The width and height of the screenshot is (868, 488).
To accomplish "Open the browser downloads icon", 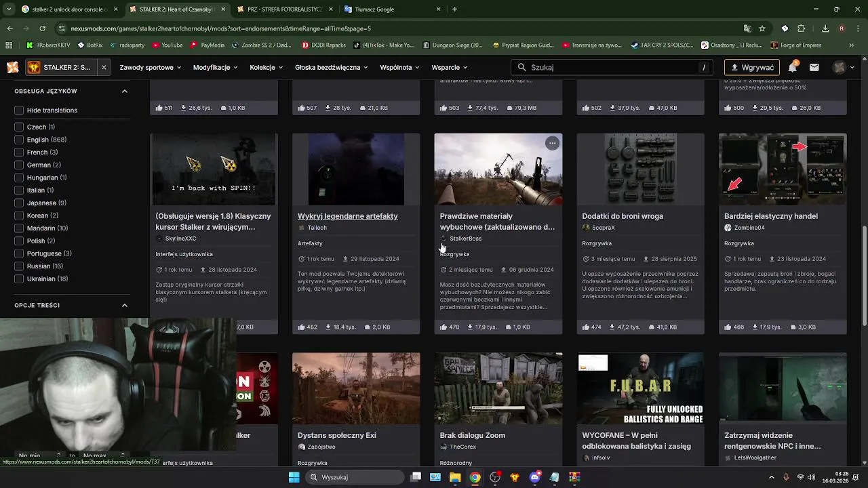I will pyautogui.click(x=825, y=28).
